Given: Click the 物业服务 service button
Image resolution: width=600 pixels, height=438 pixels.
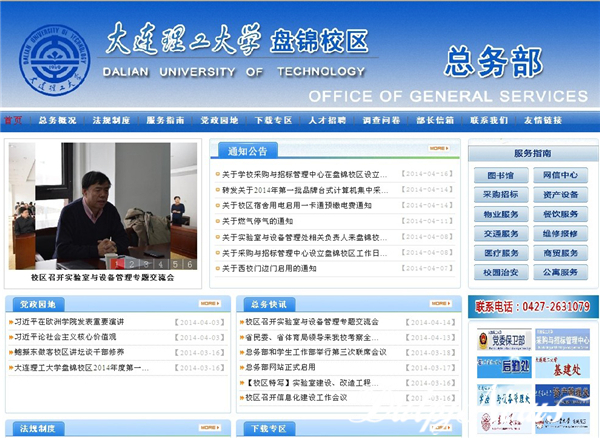Looking at the screenshot, I should [x=501, y=214].
